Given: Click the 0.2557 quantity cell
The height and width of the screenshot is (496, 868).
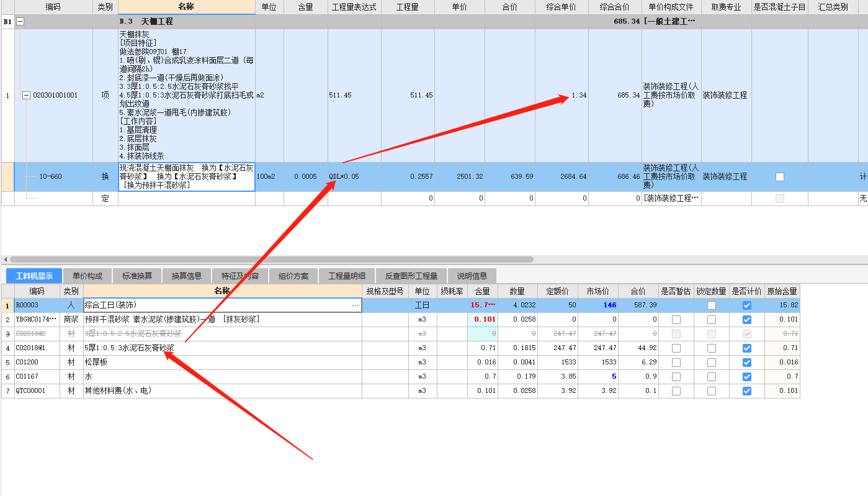Looking at the screenshot, I should (x=408, y=177).
